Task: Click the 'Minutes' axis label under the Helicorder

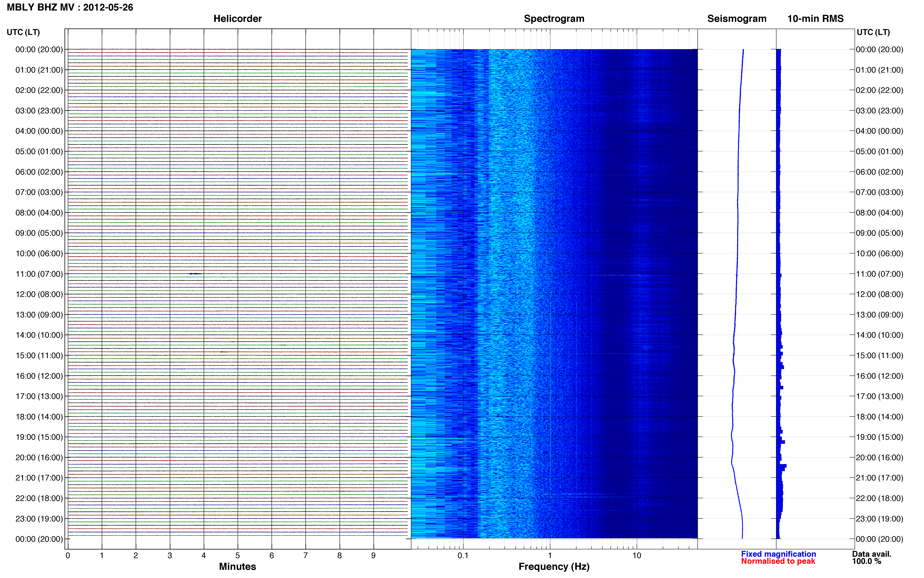Action: coord(238,566)
